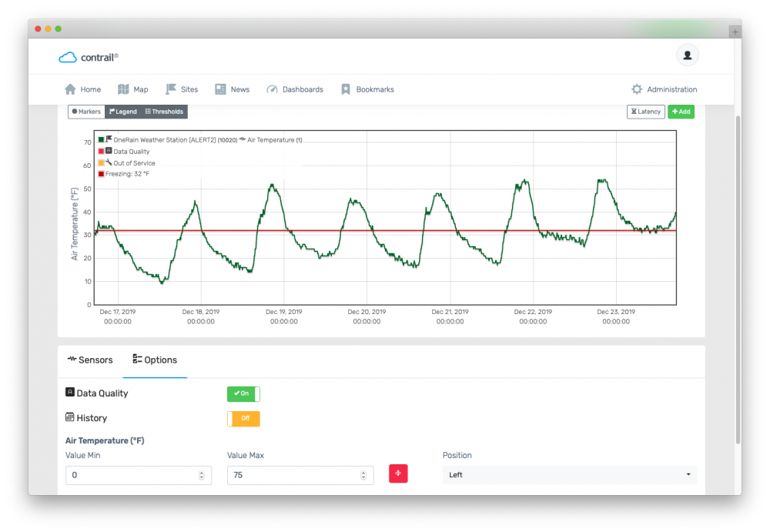Viewport: 770px width, 532px height.
Task: Toggle the Markers button above chart
Action: tap(86, 112)
